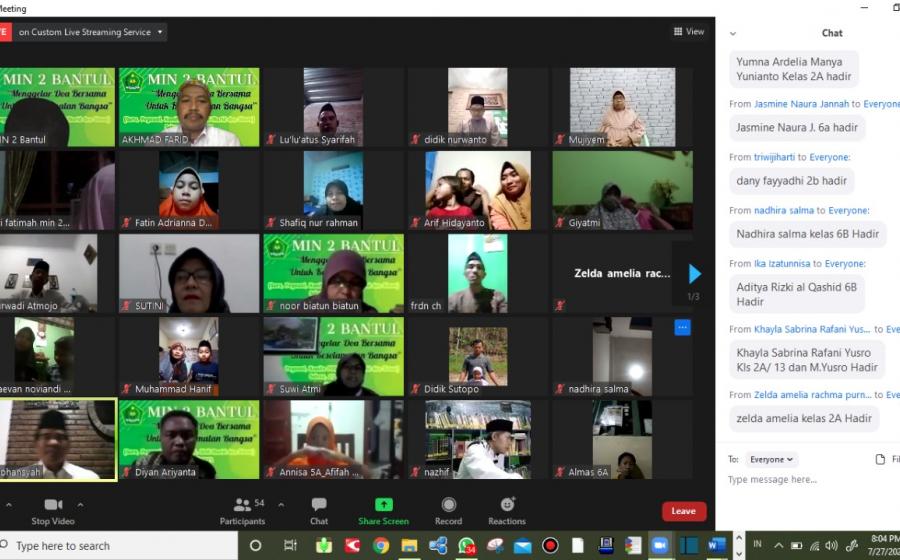Viewport: 900px width, 560px height.
Task: Leave the meeting
Action: pyautogui.click(x=684, y=511)
